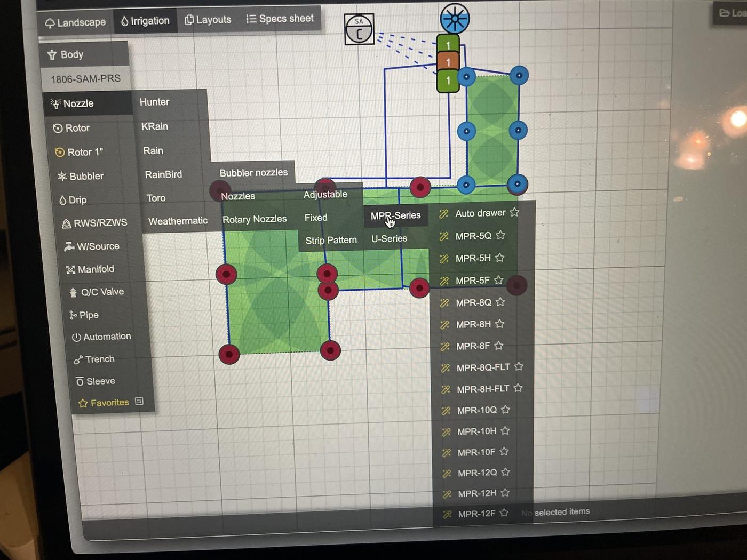
Task: Select the topmost green valve marker
Action: pos(448,44)
